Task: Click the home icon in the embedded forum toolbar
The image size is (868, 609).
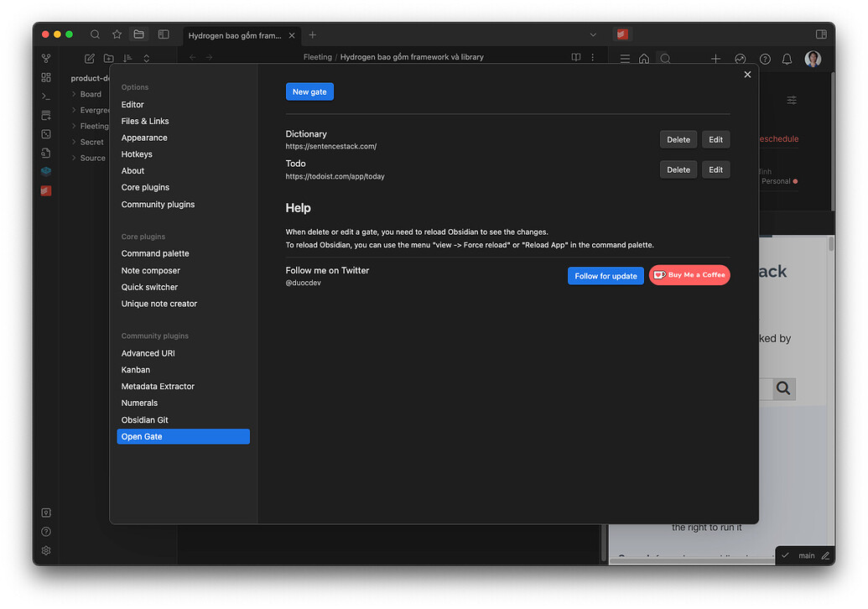Action: 642,59
